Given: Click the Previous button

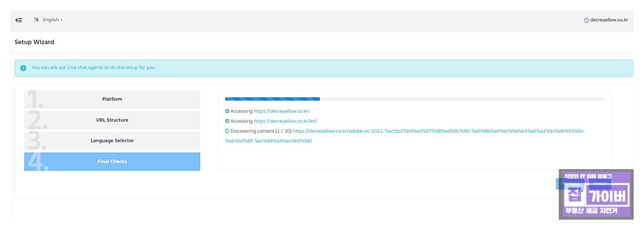Looking at the screenshot, I should (x=570, y=184).
